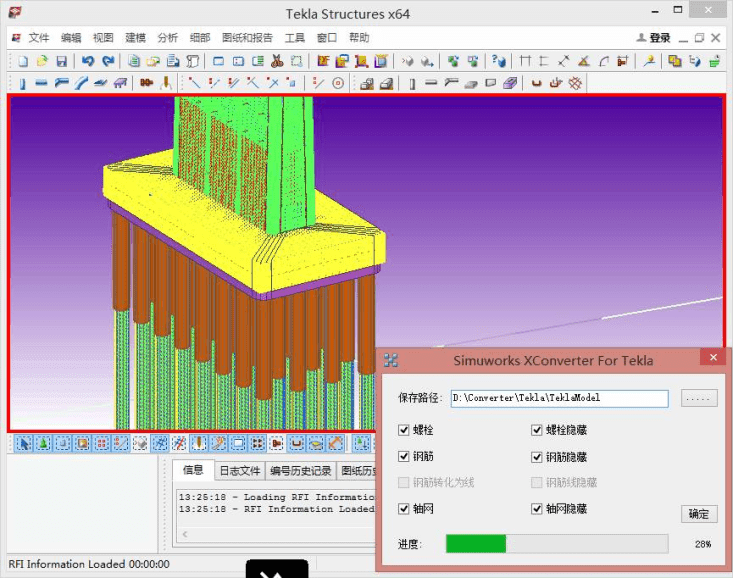
Task: Open the 图纸和报告 menu
Action: tap(247, 38)
